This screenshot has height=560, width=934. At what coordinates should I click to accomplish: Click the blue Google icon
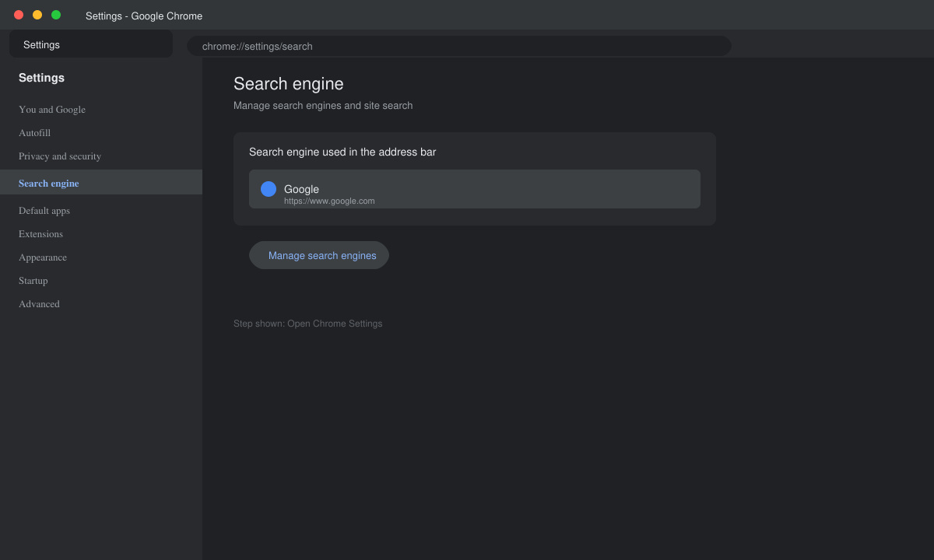(269, 189)
